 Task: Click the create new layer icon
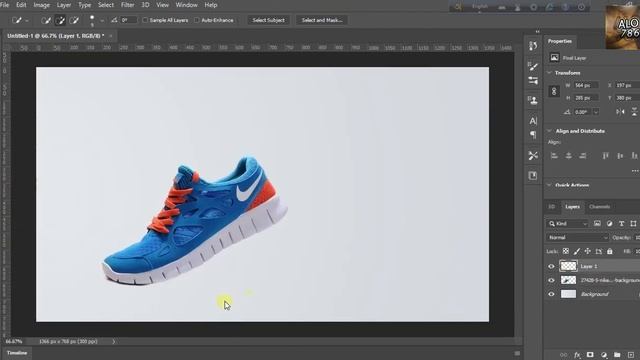[x=631, y=355]
